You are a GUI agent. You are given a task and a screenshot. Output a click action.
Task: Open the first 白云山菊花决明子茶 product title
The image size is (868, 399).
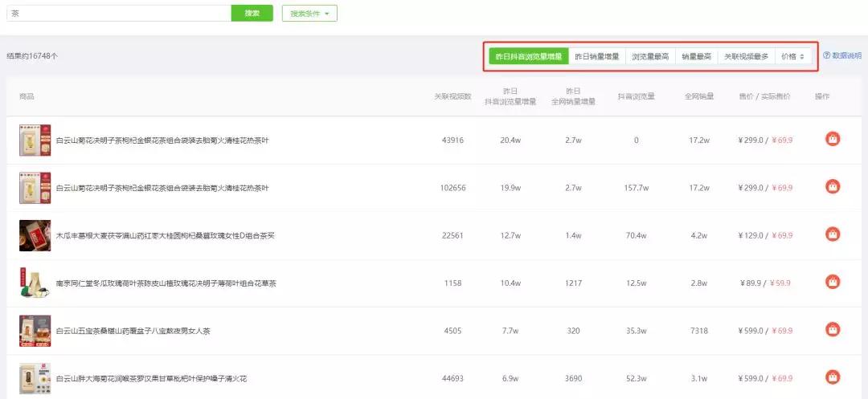pos(162,140)
